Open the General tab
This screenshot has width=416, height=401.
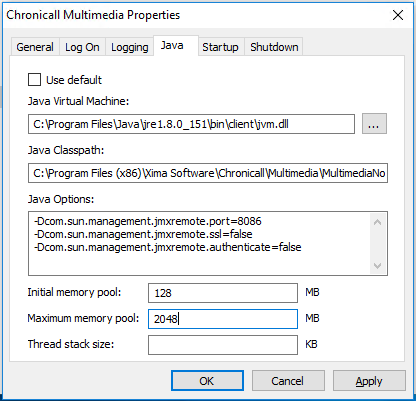pos(35,47)
